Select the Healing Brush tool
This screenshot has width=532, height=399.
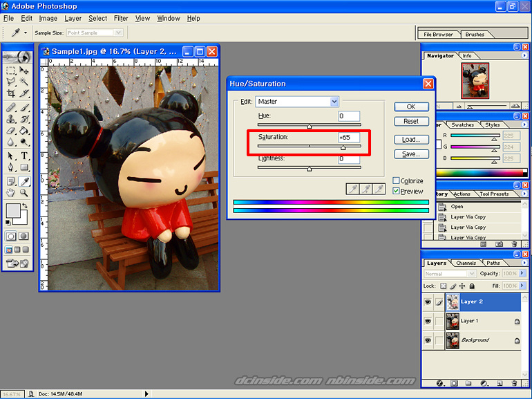(10, 108)
